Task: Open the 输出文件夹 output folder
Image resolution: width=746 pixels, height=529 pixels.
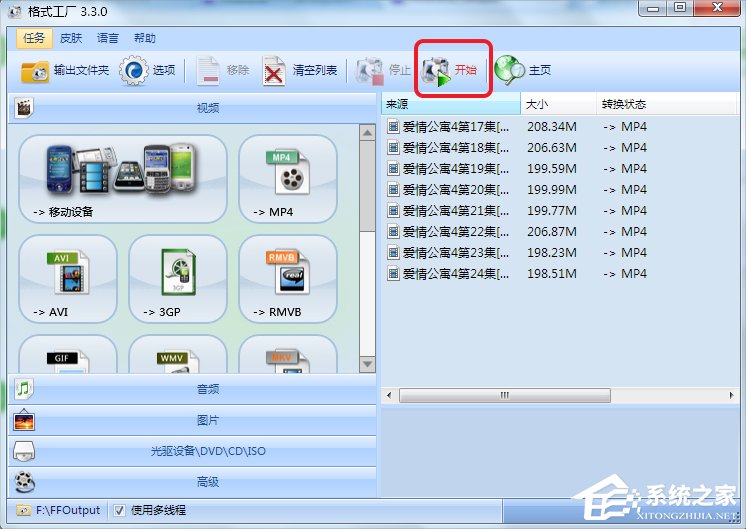Action: (65, 71)
